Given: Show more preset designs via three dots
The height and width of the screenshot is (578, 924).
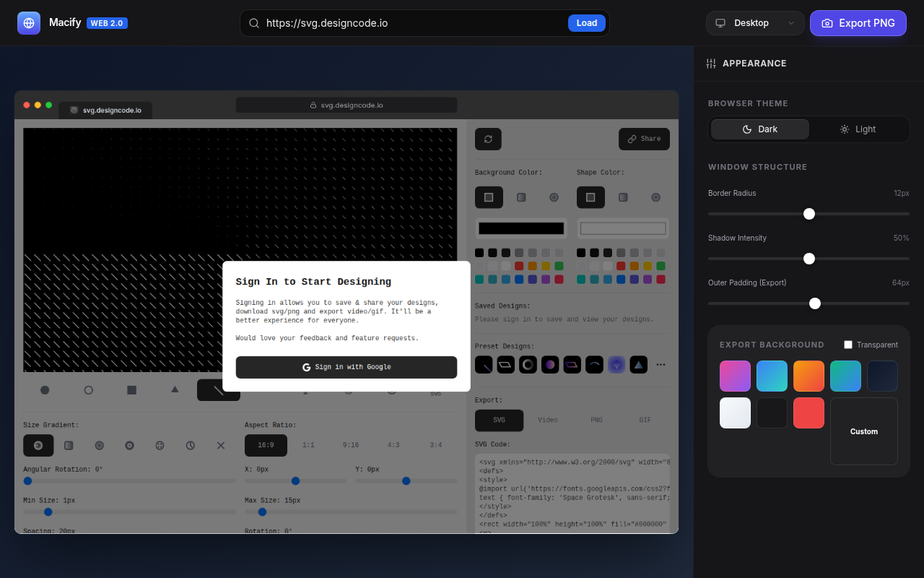Looking at the screenshot, I should tap(661, 365).
